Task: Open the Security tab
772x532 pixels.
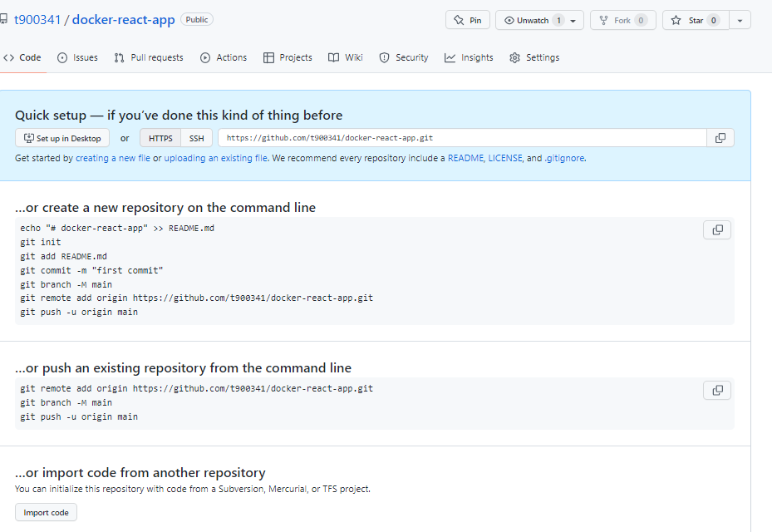Action: tap(404, 57)
